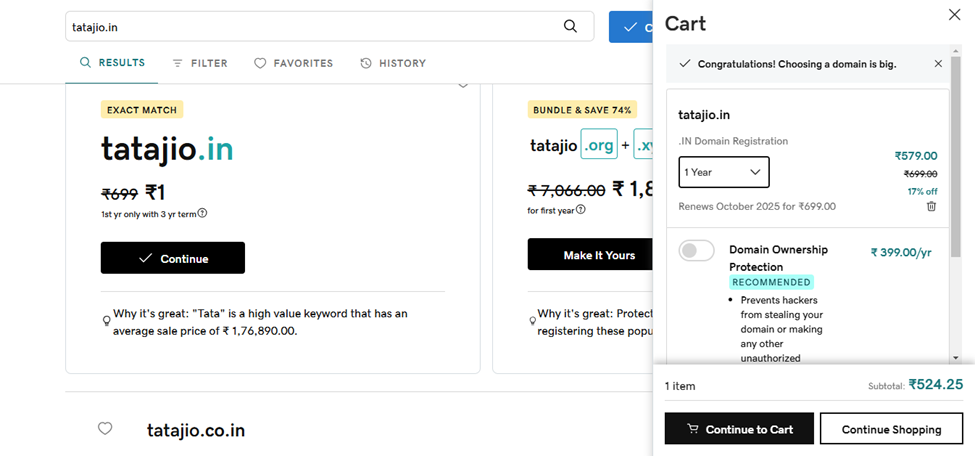Click Continue Shopping button
Screen dimensions: 975x456
(891, 429)
